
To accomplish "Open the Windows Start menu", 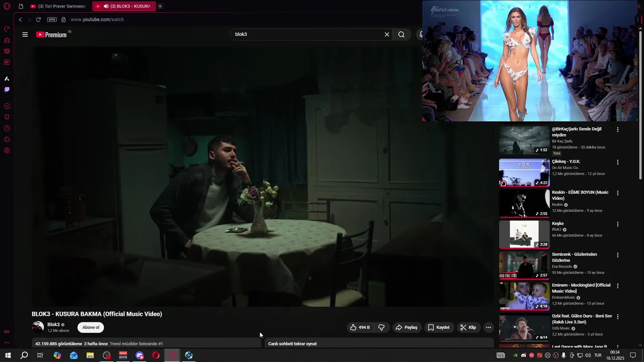I will tap(8, 355).
